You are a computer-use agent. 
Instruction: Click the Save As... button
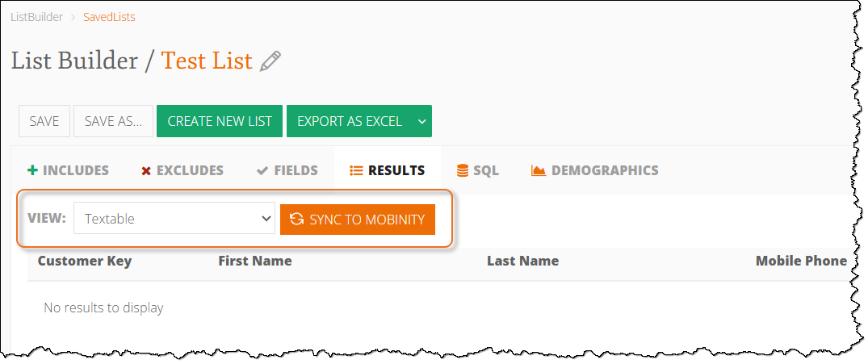(x=113, y=121)
